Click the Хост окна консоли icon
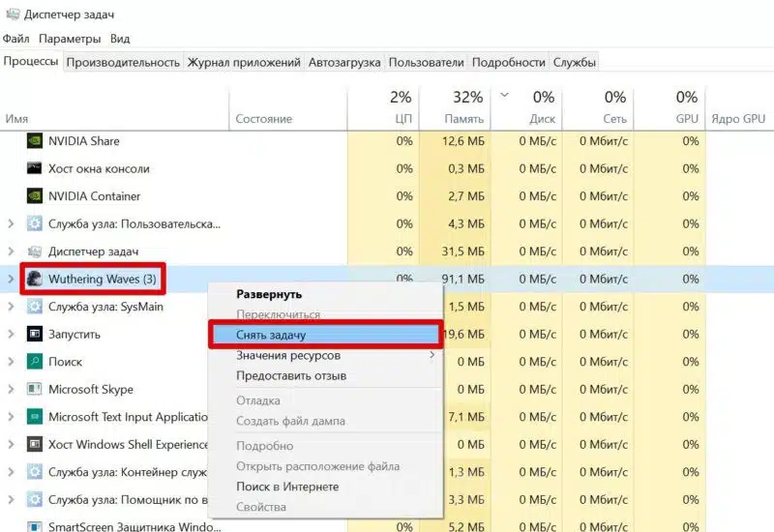This screenshot has height=532, width=774. 36,168
